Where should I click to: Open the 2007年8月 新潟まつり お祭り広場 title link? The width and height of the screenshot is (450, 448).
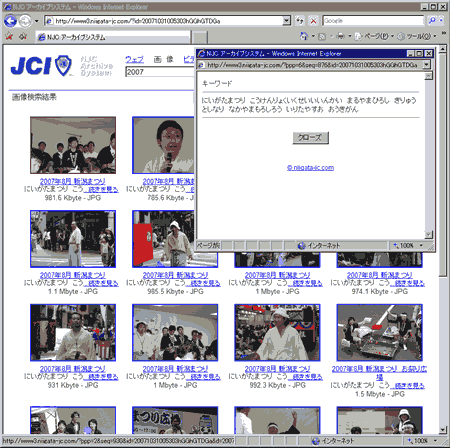(x=379, y=373)
